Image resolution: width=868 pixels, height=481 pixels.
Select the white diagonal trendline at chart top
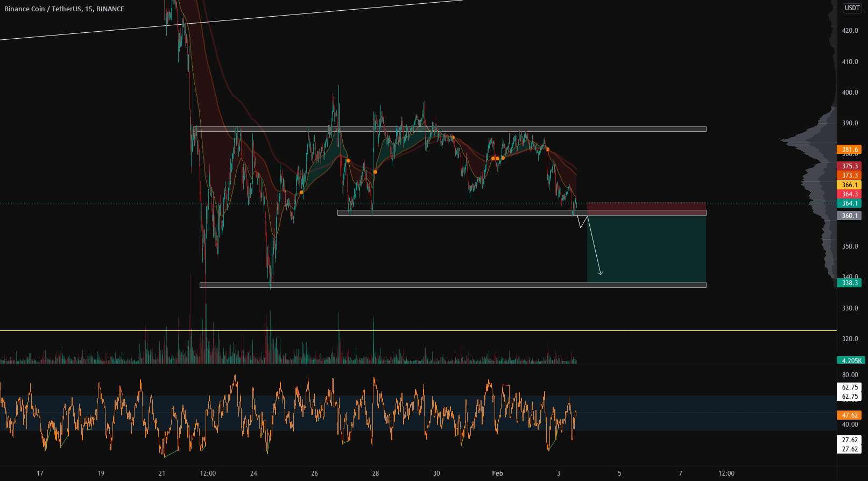click(231, 19)
